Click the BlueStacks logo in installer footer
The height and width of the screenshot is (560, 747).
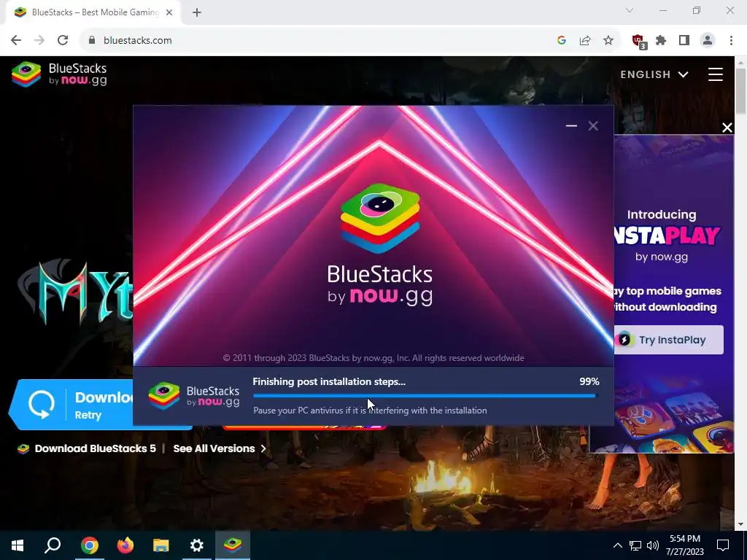[194, 396]
